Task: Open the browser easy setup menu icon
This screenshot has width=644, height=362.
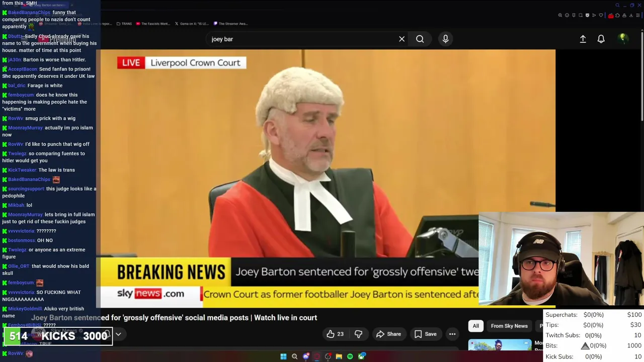Action: [x=638, y=15]
